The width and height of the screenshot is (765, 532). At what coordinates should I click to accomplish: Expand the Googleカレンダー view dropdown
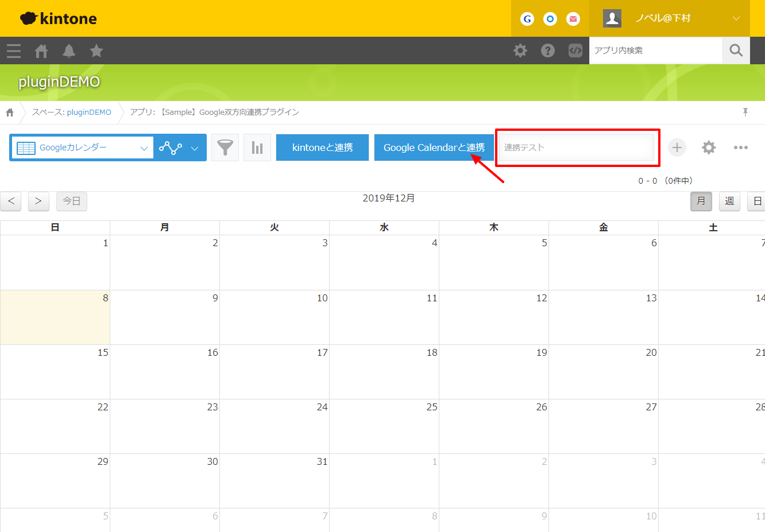tap(82, 147)
